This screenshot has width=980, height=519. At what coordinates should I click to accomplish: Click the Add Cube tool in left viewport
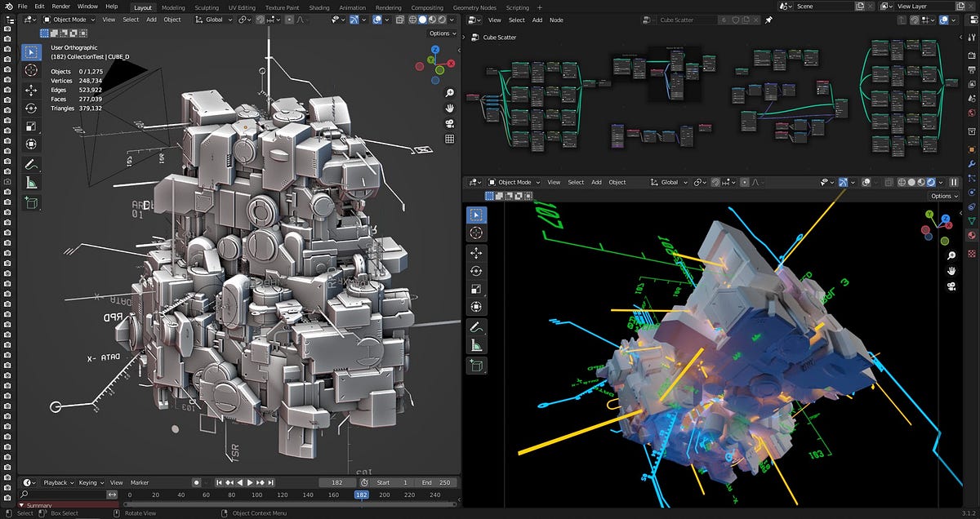tap(31, 202)
